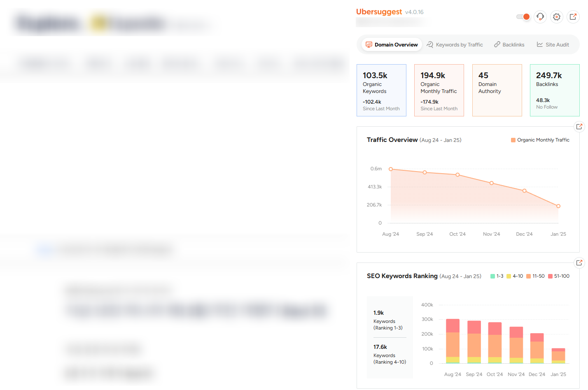Switch to Keywords by Traffic tab
588x390 pixels.
pyautogui.click(x=455, y=44)
